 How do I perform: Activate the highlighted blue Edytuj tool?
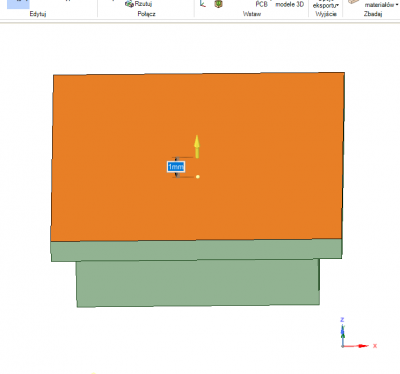[x=18, y=4]
